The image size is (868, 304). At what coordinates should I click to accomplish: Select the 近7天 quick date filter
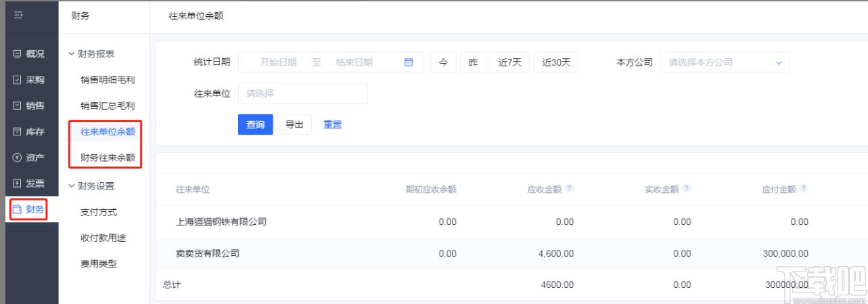[509, 62]
